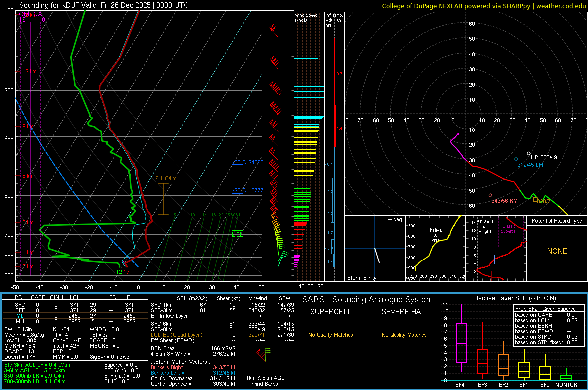Click the 12 km height marker
This screenshot has width=588, height=390.
click(x=29, y=71)
